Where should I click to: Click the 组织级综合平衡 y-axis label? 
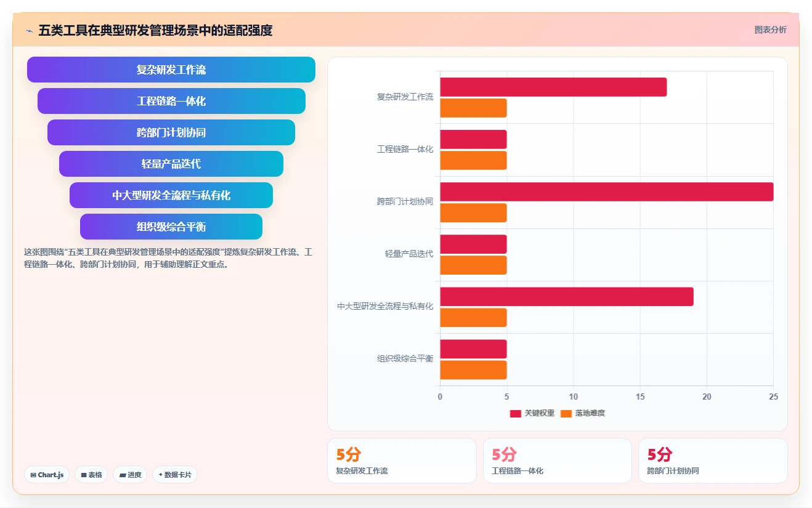coord(405,358)
